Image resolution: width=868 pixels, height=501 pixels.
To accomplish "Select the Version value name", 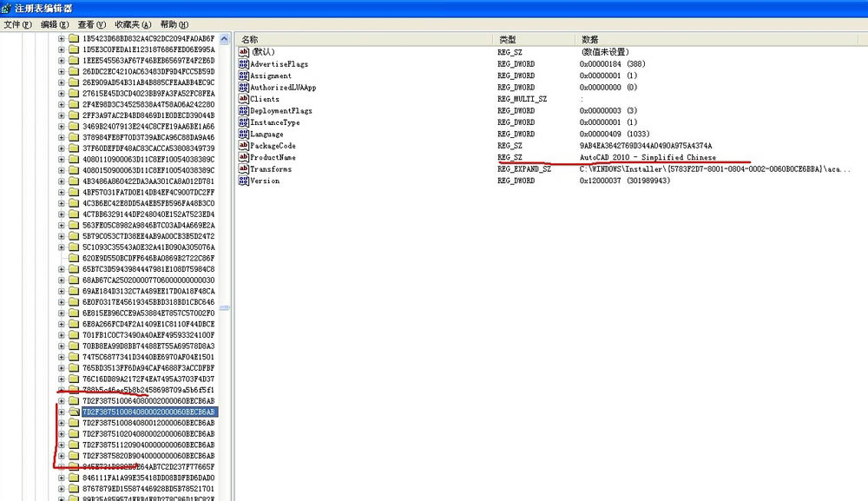I will (x=265, y=181).
